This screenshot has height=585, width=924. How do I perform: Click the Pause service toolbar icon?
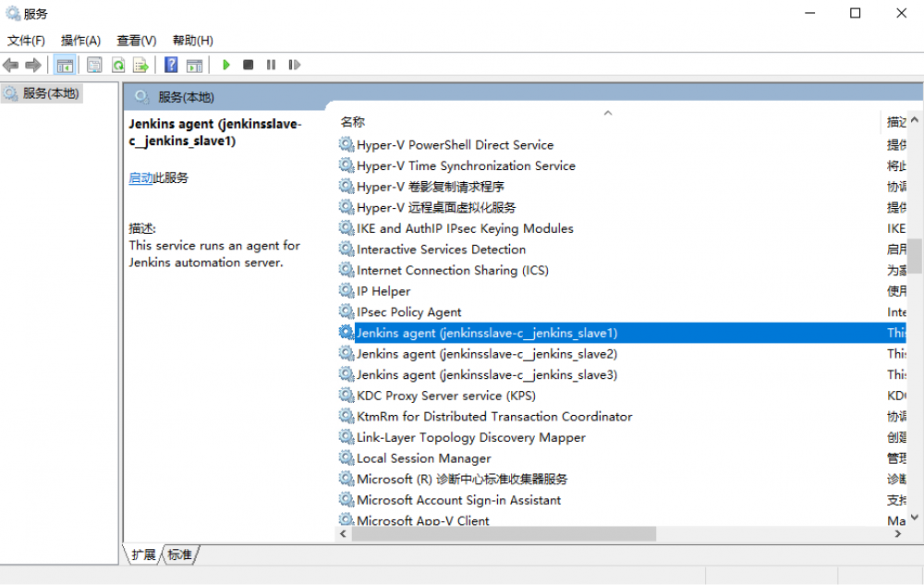coord(270,65)
